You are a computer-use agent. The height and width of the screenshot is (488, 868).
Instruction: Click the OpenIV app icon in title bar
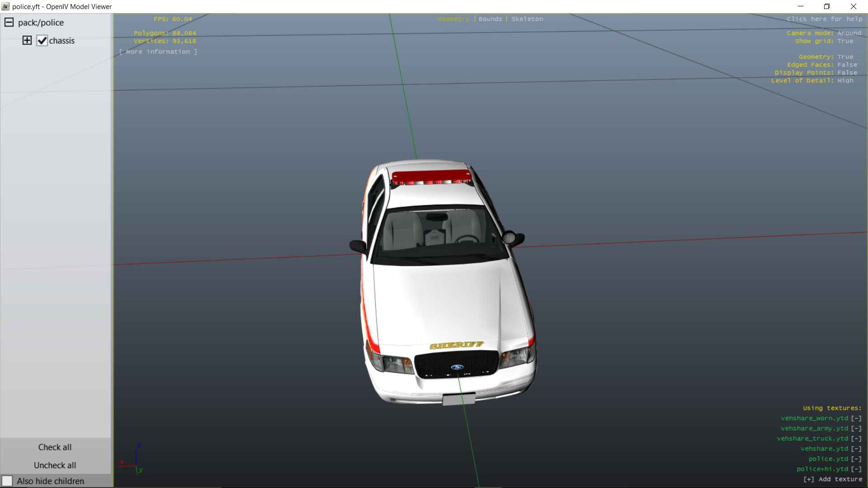click(5, 6)
